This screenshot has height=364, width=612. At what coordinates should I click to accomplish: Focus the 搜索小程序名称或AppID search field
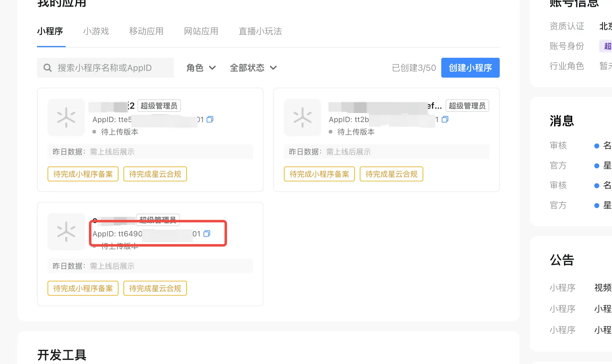(105, 68)
